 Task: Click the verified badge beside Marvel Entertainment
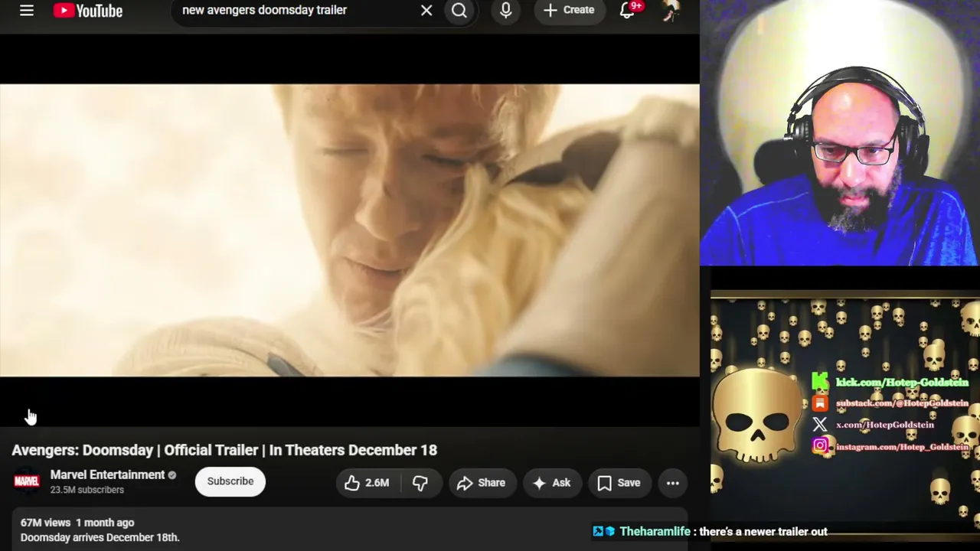coord(172,475)
